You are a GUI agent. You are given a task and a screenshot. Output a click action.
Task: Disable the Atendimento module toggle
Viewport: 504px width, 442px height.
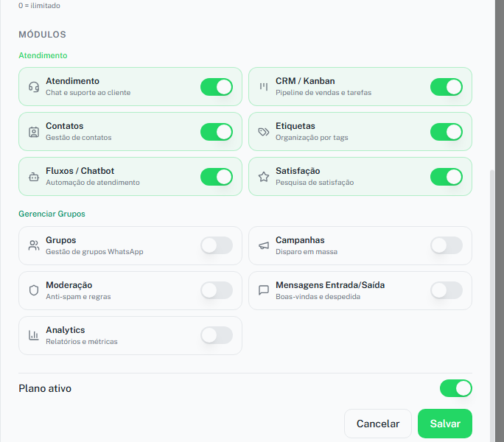click(217, 87)
